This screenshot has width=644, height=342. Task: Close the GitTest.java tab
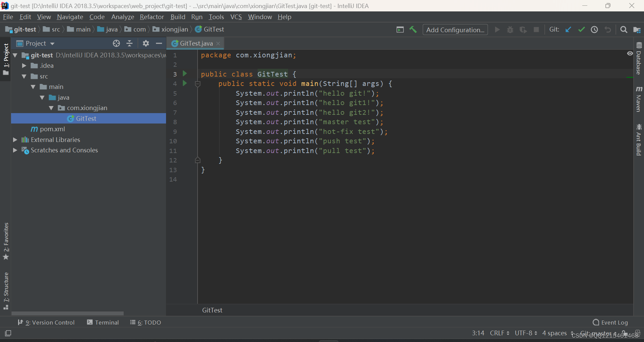[x=218, y=43]
